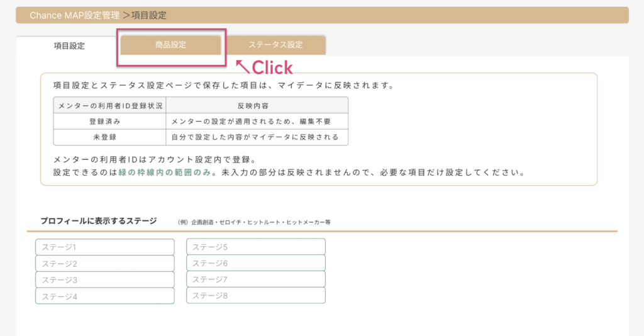This screenshot has width=644, height=336.
Task: Open the ステータス設定 tab
Action: click(x=275, y=45)
